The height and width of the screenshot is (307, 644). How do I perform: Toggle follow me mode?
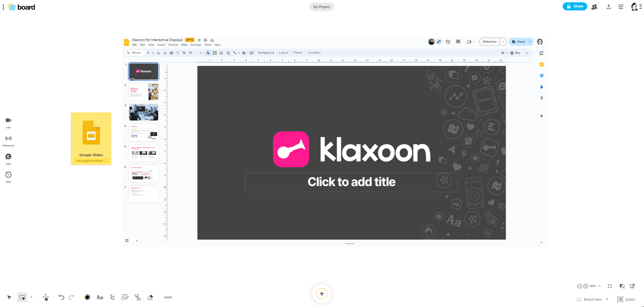(x=8, y=138)
